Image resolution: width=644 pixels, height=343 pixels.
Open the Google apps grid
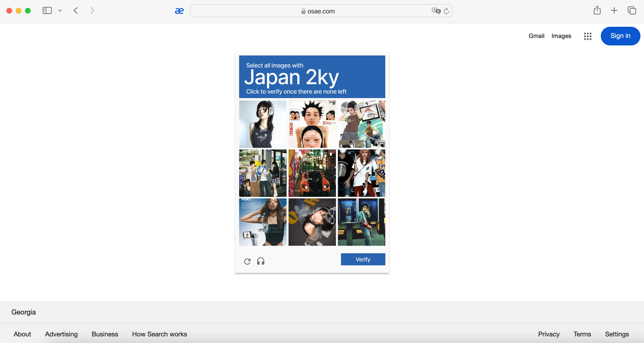point(587,36)
